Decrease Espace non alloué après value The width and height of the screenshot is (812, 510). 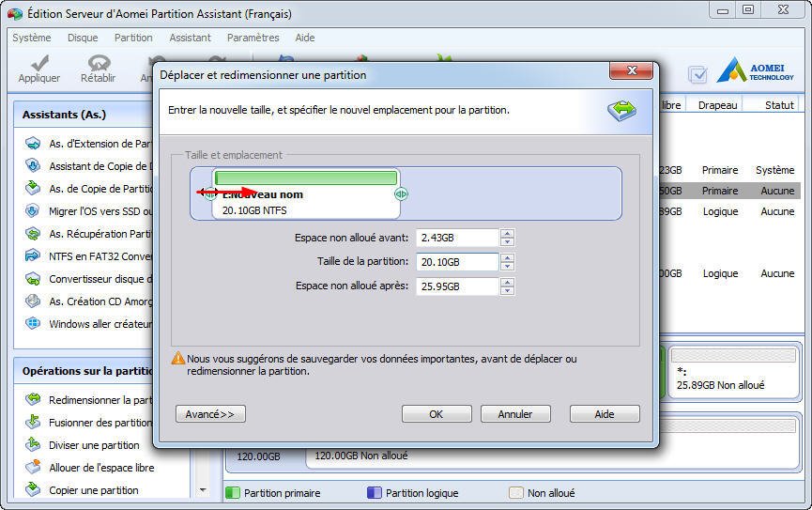(508, 291)
